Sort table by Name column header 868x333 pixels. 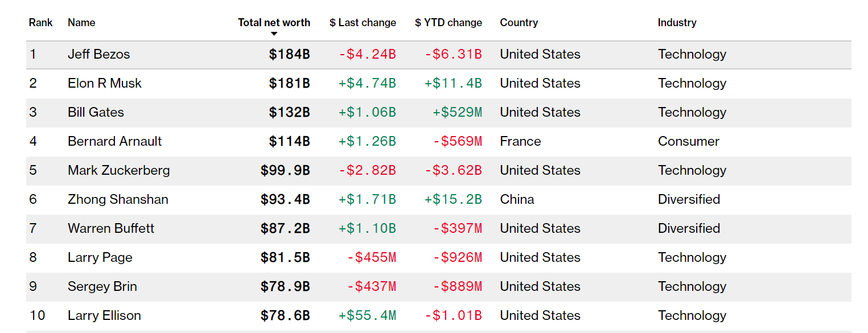tap(81, 23)
